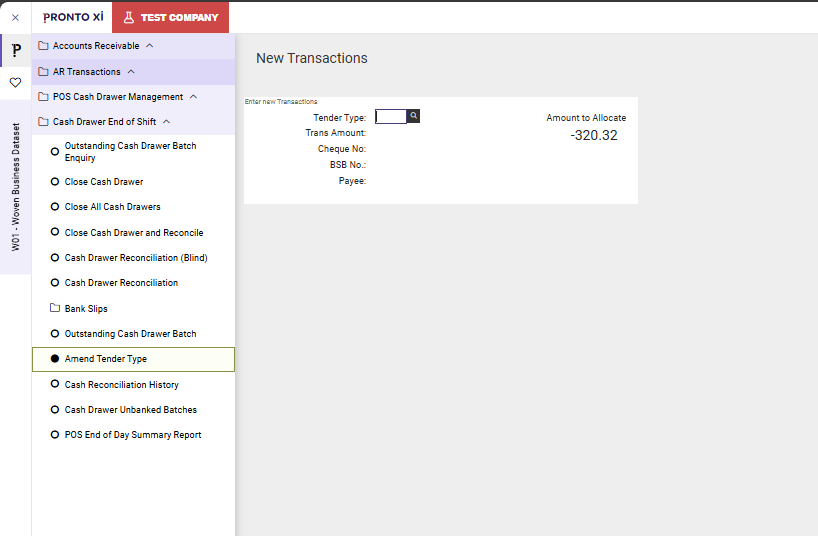Open favourites via the heart icon
The image size is (818, 536).
click(x=15, y=83)
